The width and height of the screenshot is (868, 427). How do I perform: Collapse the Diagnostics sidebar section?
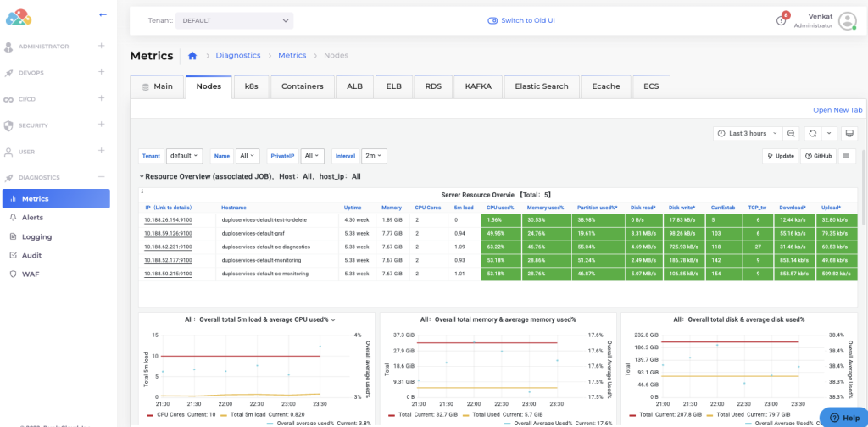[x=101, y=177]
